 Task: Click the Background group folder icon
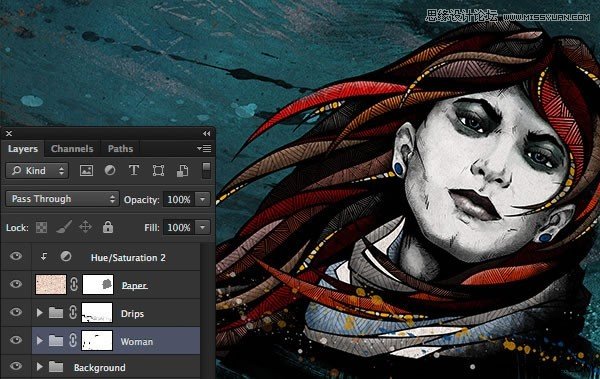[x=56, y=367]
